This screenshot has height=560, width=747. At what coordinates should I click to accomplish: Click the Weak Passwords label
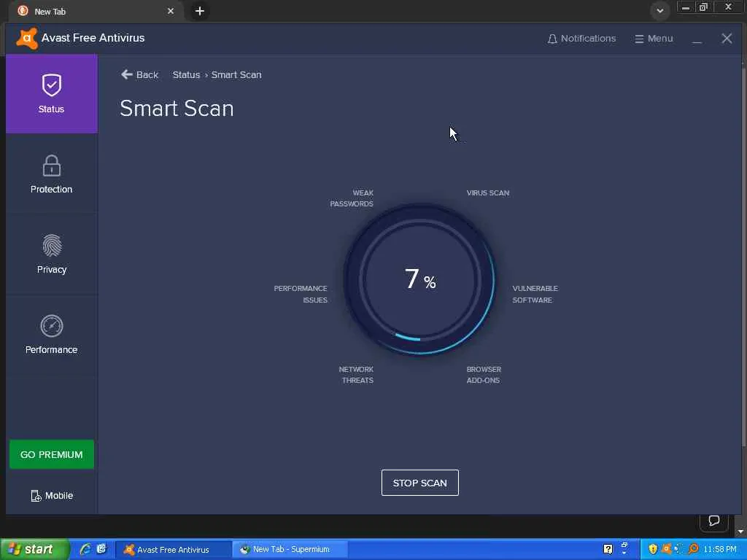point(352,198)
